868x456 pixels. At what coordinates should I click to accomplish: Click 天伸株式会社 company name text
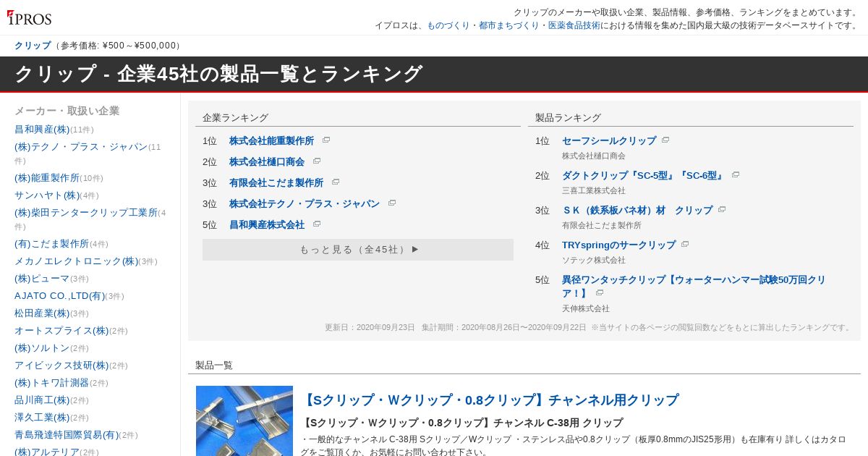point(586,309)
